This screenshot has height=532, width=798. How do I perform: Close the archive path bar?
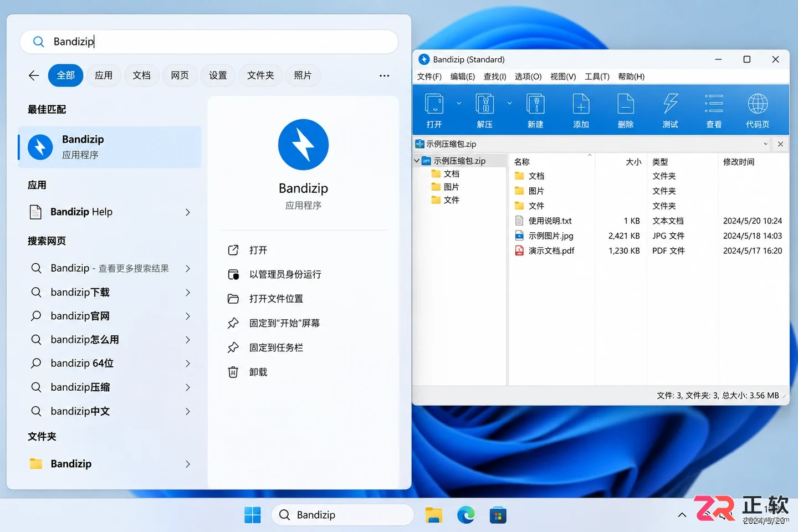tap(780, 144)
